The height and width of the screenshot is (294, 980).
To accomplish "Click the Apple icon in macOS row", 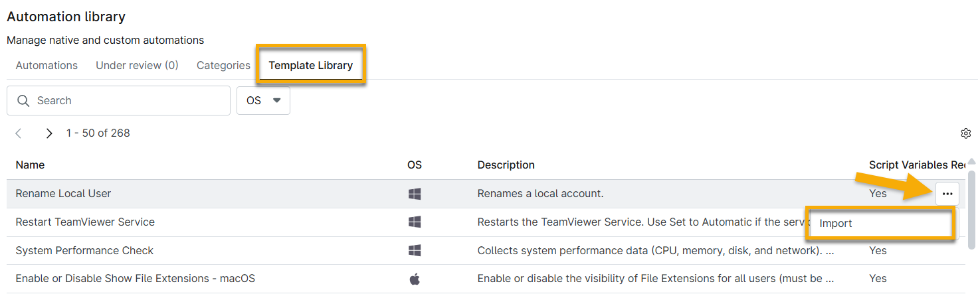I will [x=415, y=279].
